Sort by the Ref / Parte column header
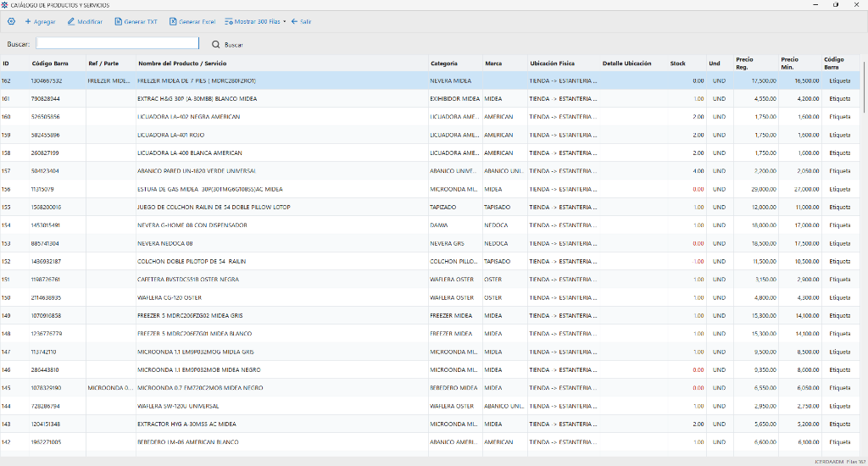 pyautogui.click(x=103, y=63)
